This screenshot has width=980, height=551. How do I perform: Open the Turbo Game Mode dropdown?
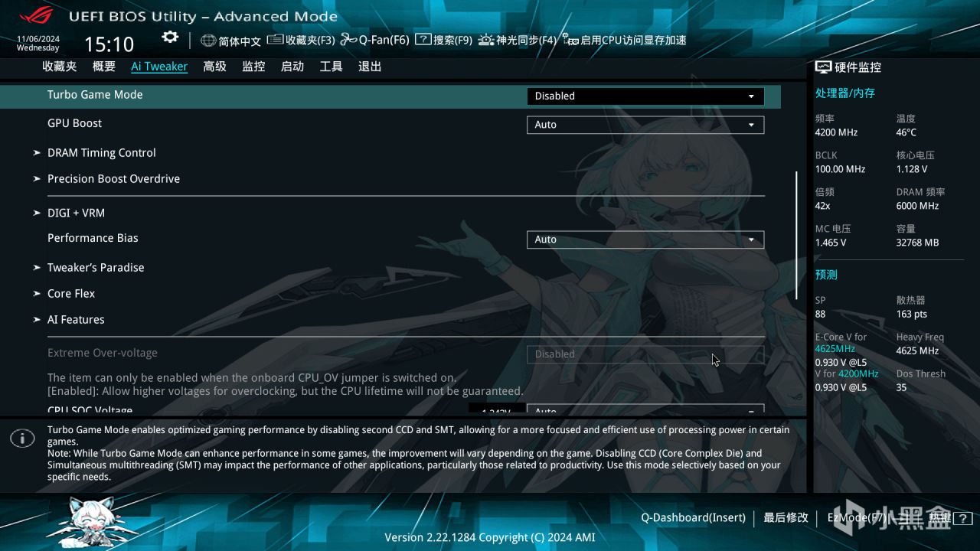[x=645, y=96]
